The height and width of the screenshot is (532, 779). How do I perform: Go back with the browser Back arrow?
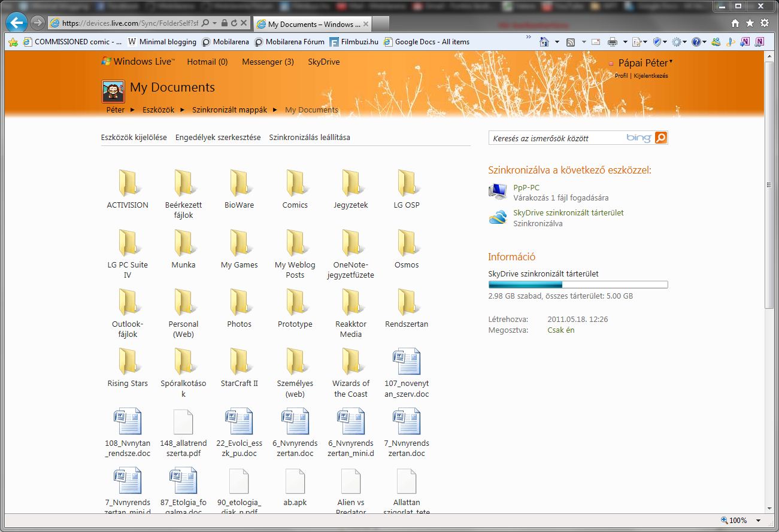[17, 23]
